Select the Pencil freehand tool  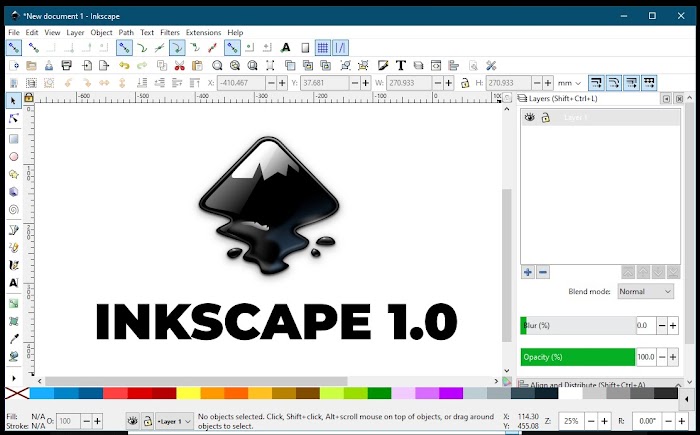(13, 247)
